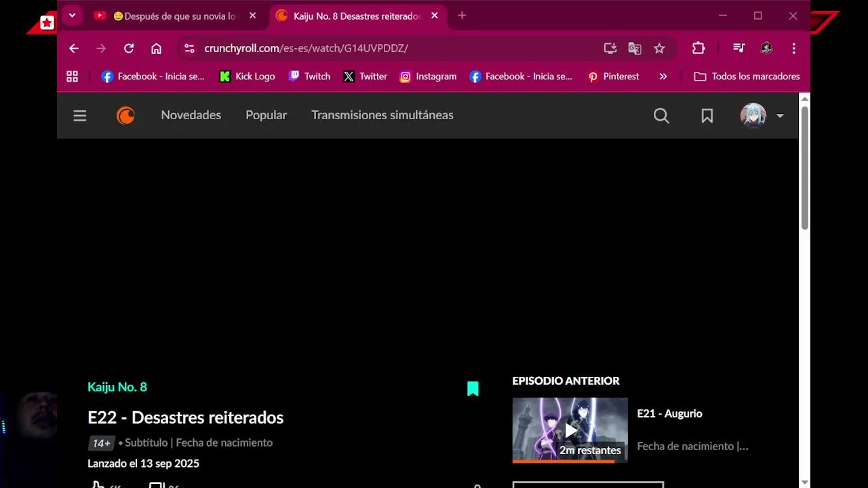Expand hidden bookmarks with the double chevron
This screenshot has height=488, width=868.
point(663,77)
